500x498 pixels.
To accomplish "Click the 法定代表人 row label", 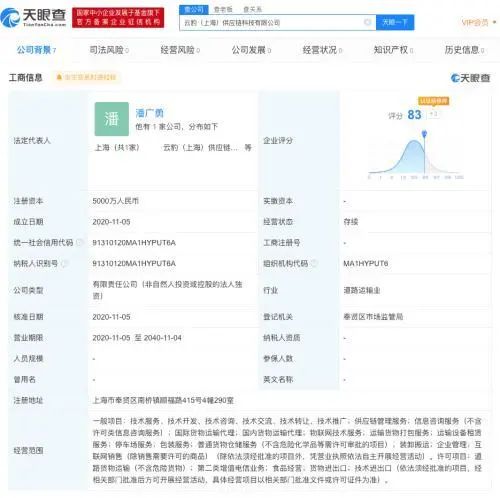I will tap(32, 140).
